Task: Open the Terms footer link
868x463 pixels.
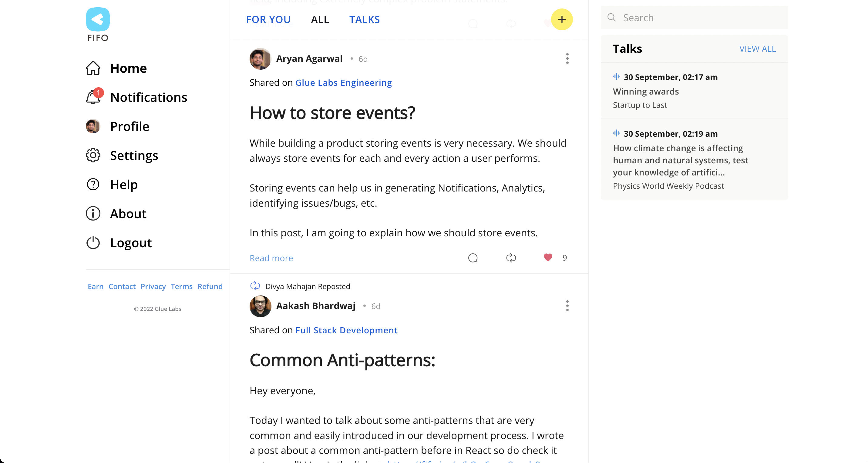Action: coord(181,286)
